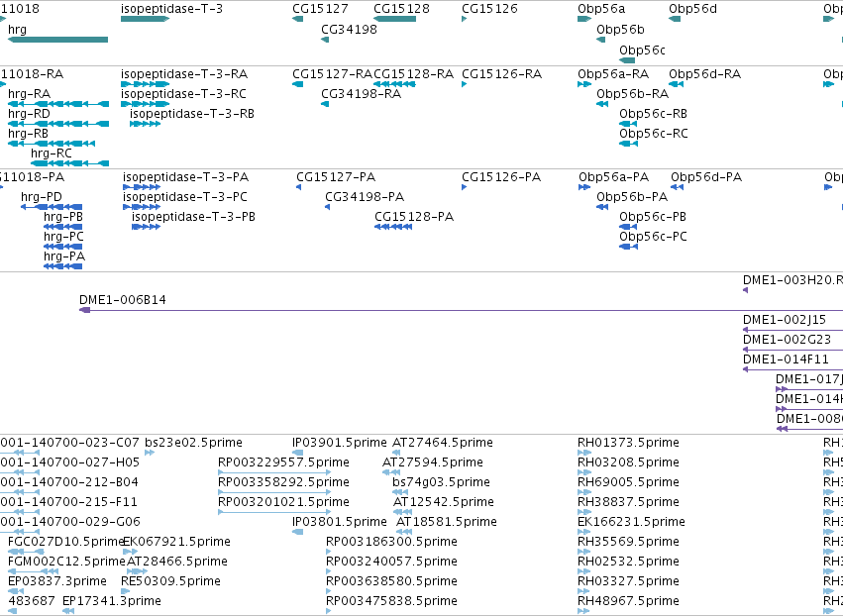Image resolution: width=843 pixels, height=616 pixels.
Task: Select the hrg gene bar
Action: coord(58,40)
